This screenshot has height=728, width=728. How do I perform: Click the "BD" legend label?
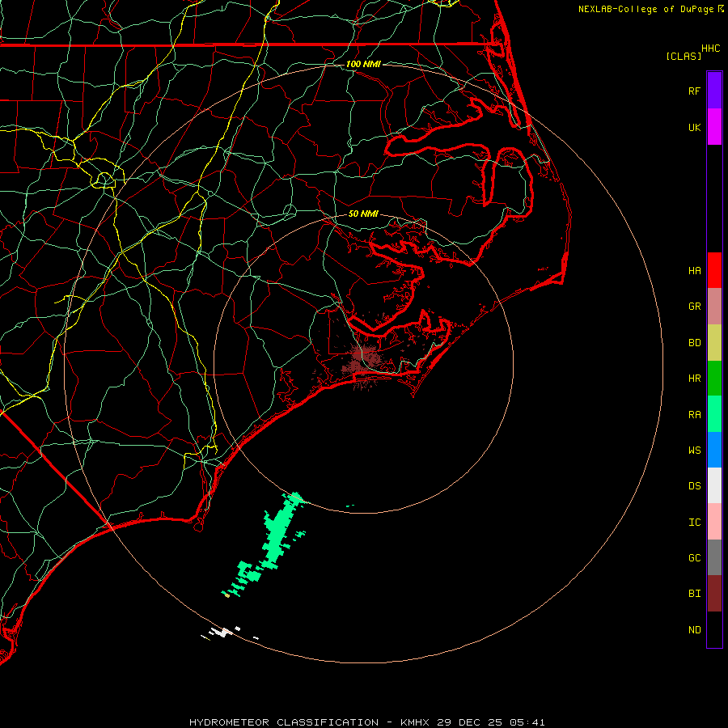tap(694, 343)
